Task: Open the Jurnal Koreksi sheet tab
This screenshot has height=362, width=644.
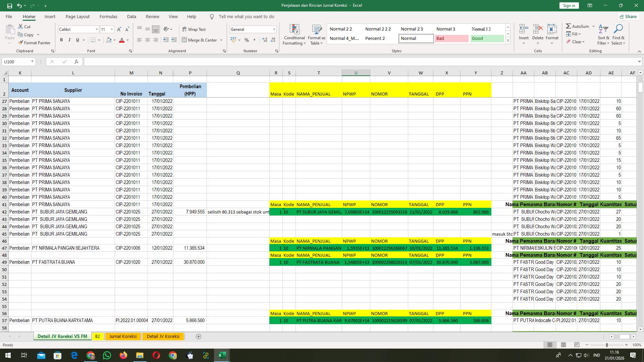Action: 123,336
